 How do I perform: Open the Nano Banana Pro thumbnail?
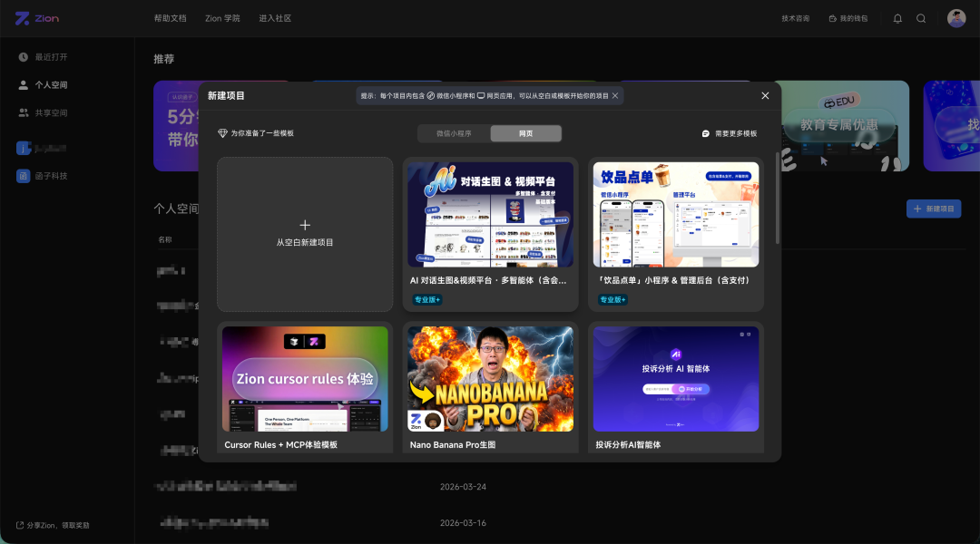click(491, 379)
